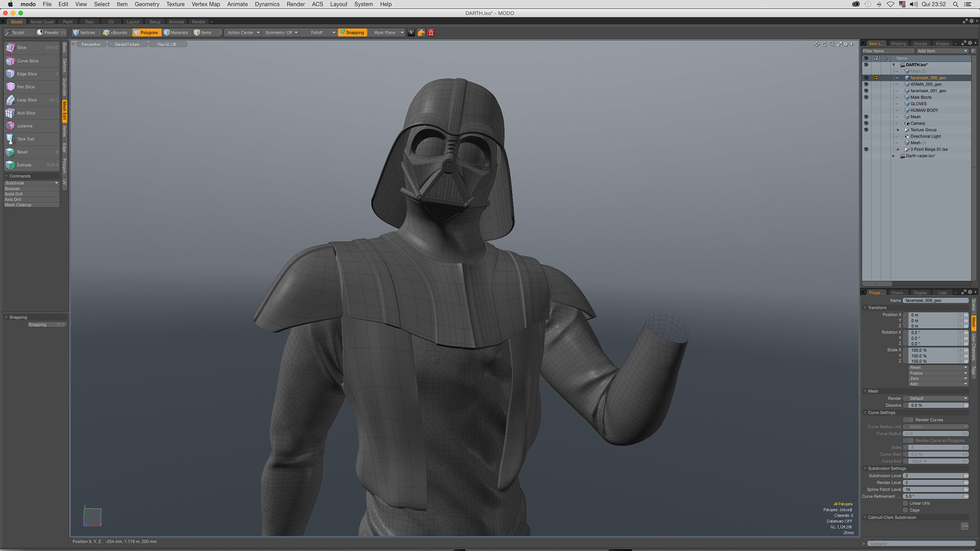980x551 pixels.
Task: Enable the Linear UVs checkbox
Action: [x=905, y=504]
